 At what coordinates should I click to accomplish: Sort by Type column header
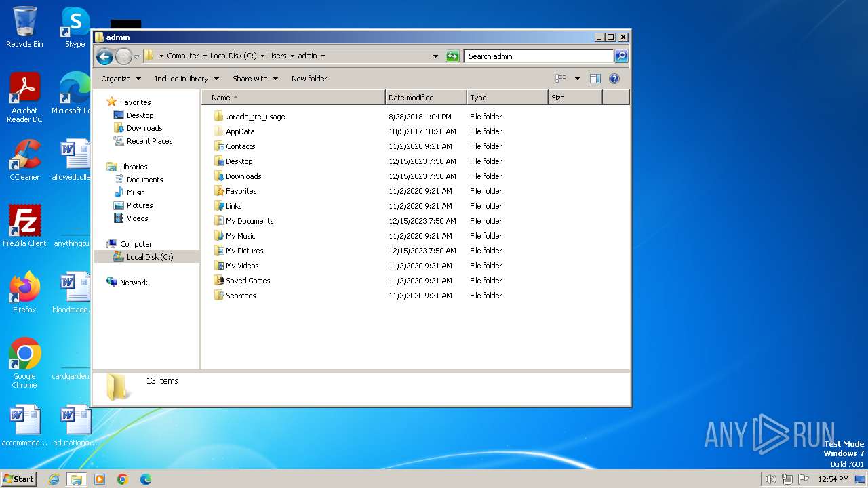coord(507,98)
